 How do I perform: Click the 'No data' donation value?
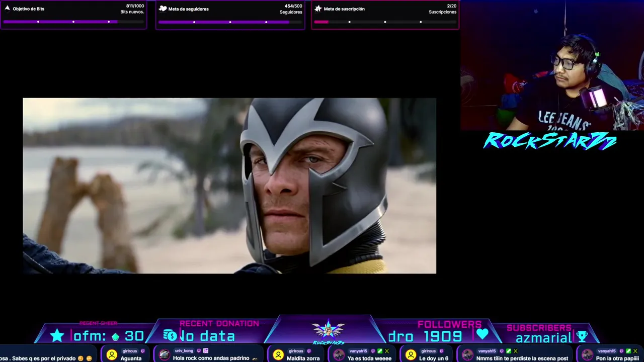207,336
